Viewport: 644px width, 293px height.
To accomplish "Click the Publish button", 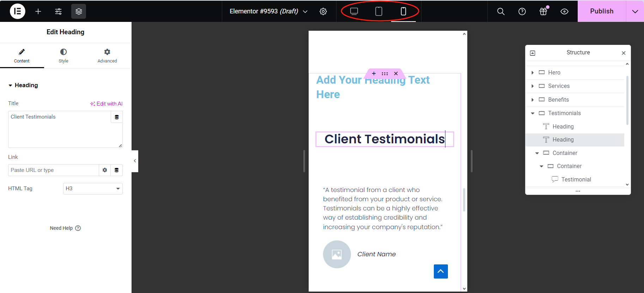I will pyautogui.click(x=602, y=11).
